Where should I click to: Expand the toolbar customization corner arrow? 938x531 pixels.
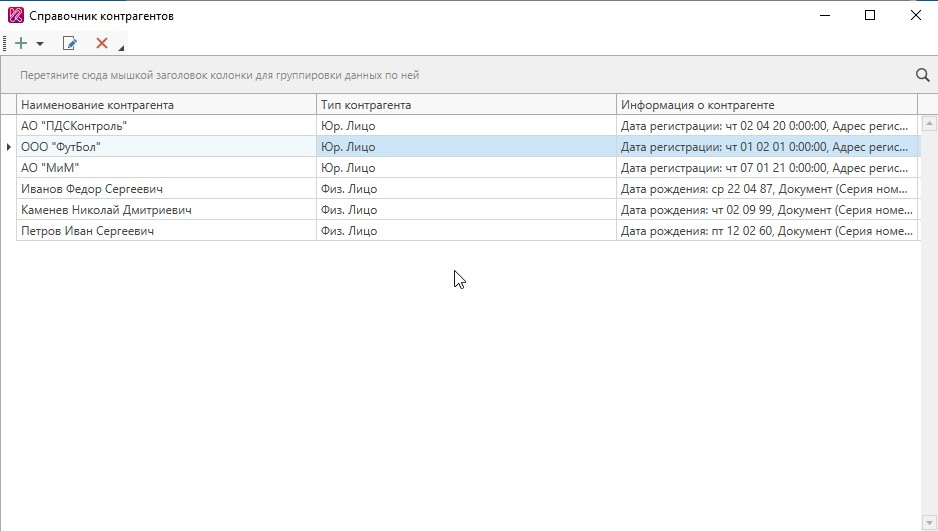121,48
